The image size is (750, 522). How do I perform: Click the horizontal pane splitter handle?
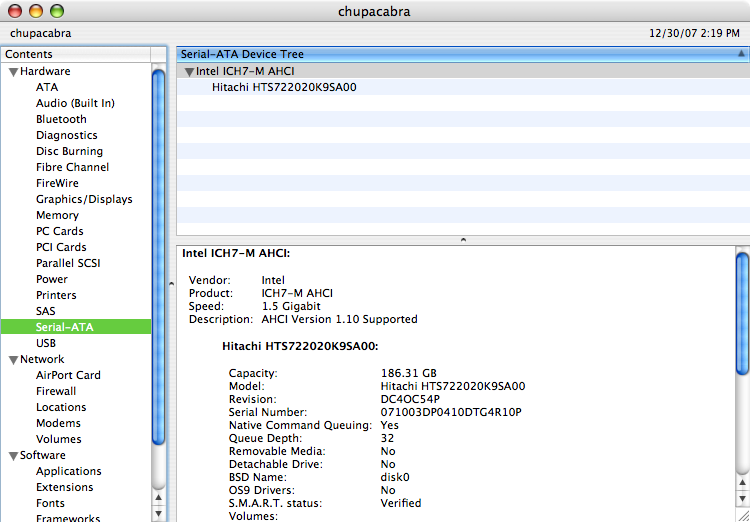[x=463, y=240]
